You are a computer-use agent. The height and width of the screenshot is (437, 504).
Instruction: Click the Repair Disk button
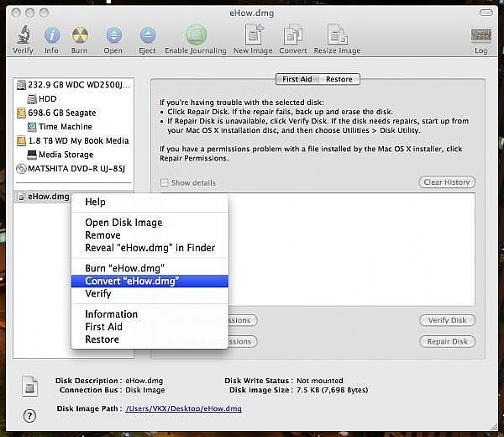[447, 341]
